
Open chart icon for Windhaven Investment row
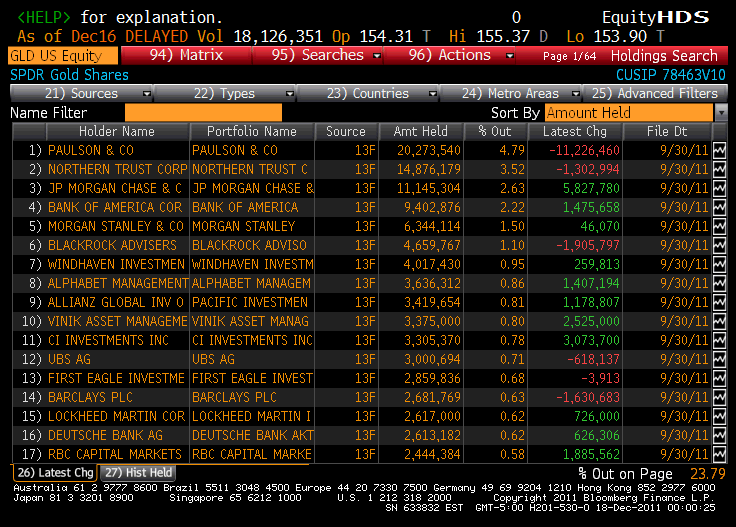point(720,265)
